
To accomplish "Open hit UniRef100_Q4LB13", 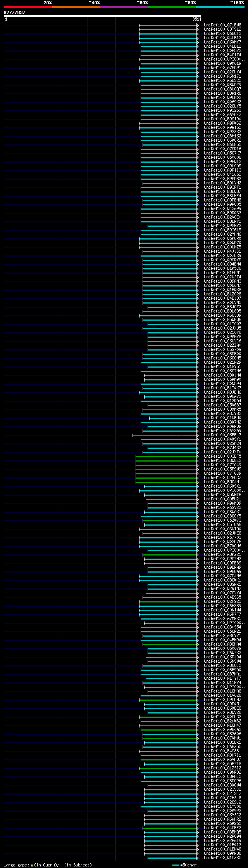I will (x=222, y=38).
